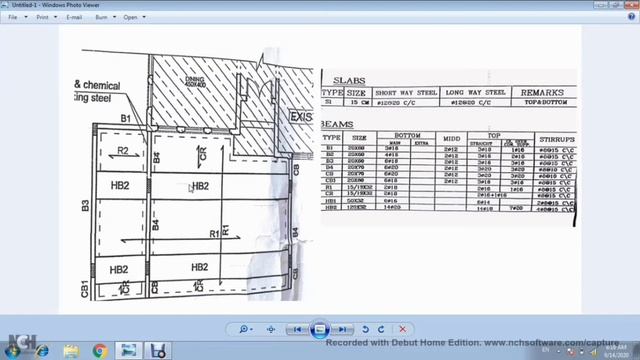This screenshot has height=360, width=640.
Task: Launch Internet Explorer from the taskbar
Action: 42,351
